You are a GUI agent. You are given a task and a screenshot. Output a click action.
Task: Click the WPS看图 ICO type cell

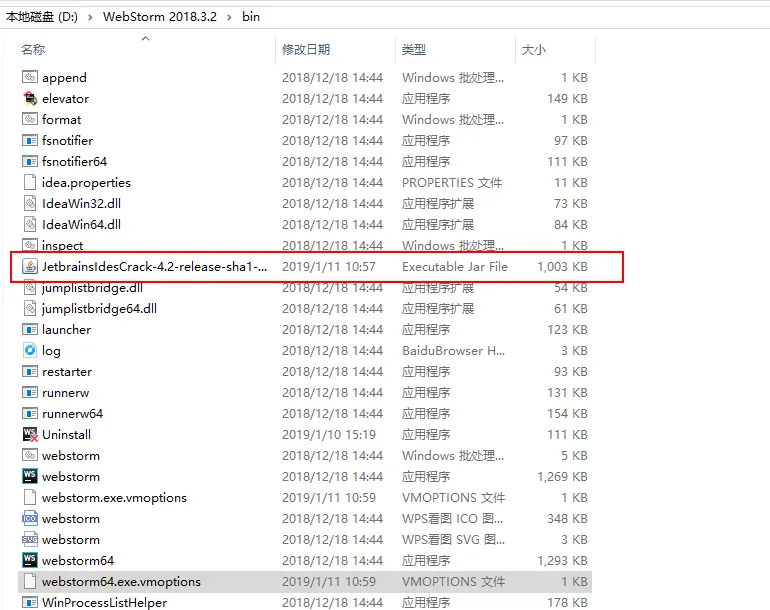(x=452, y=519)
